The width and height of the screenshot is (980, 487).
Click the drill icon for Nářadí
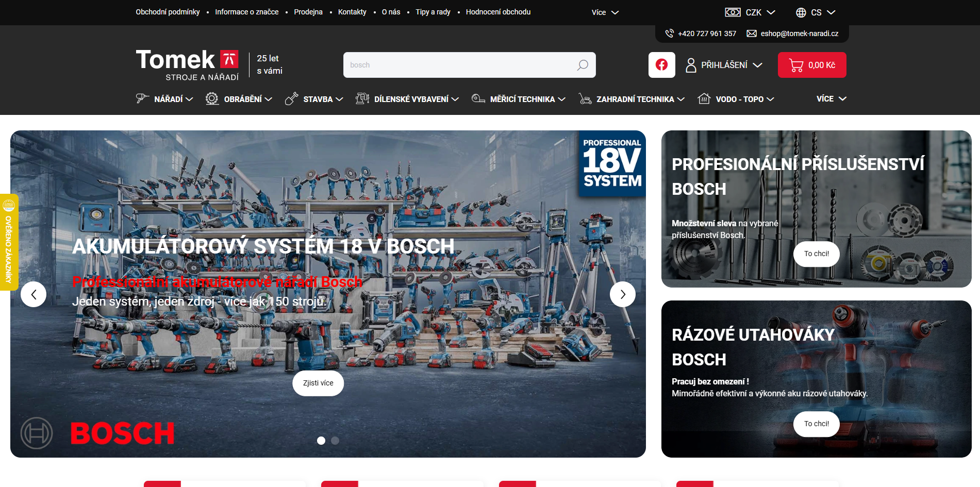tap(142, 98)
